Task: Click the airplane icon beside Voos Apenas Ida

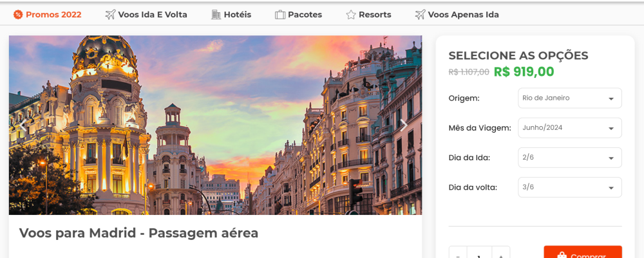Action: click(421, 15)
